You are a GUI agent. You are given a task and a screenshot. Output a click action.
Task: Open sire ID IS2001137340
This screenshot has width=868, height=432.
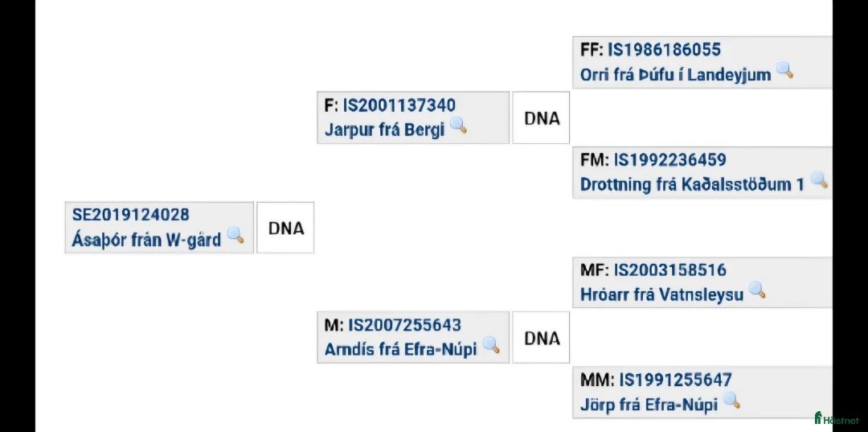(x=399, y=105)
